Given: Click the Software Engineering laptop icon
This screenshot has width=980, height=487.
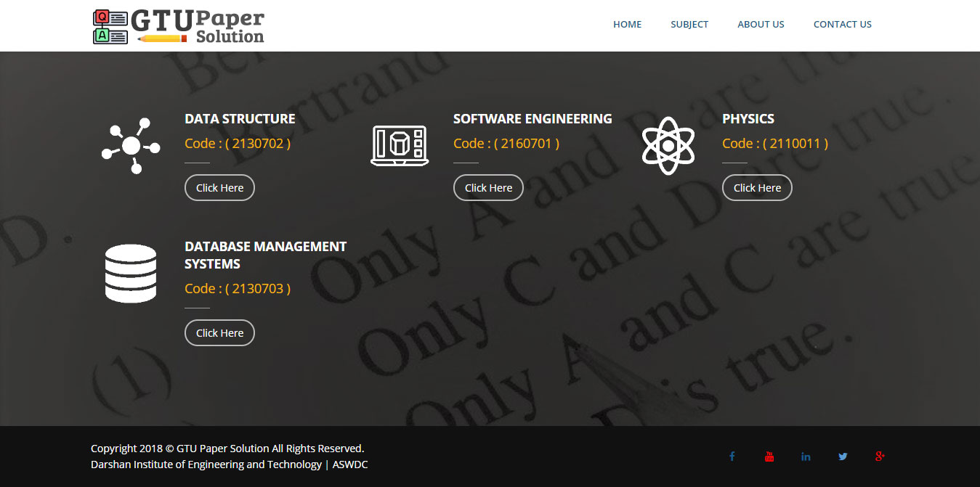Looking at the screenshot, I should [x=399, y=145].
